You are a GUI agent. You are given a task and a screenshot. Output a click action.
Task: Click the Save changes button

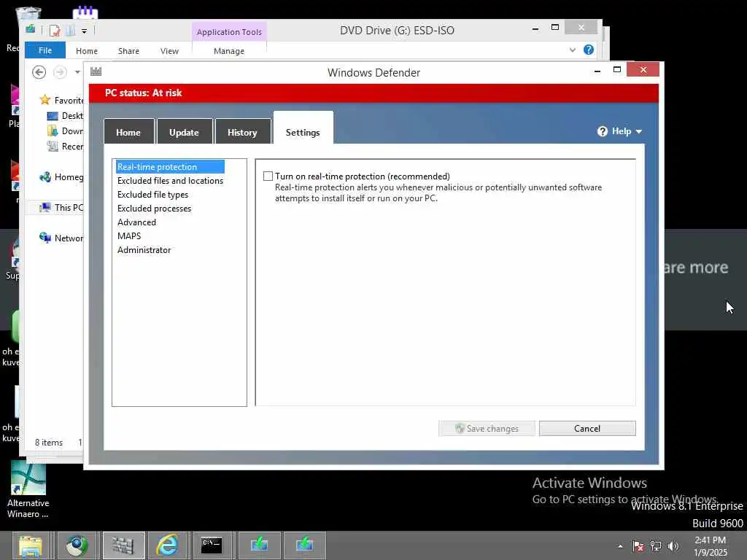point(487,428)
